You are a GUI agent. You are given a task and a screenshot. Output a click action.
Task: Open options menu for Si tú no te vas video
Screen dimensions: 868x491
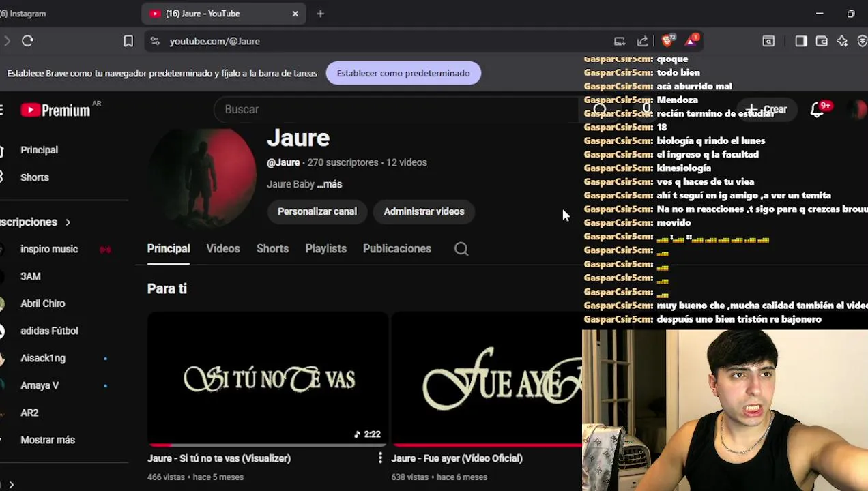click(380, 458)
